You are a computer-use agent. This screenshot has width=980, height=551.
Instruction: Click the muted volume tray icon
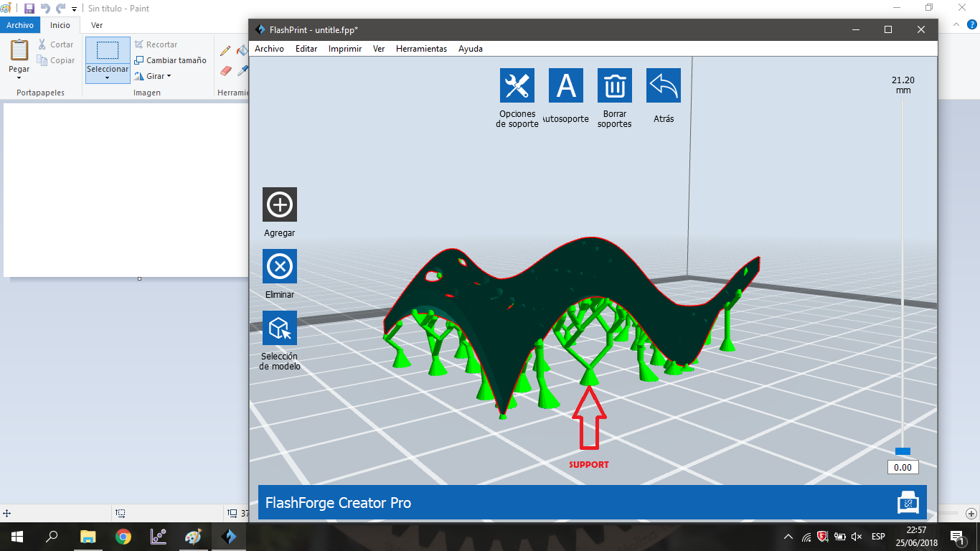pos(856,536)
